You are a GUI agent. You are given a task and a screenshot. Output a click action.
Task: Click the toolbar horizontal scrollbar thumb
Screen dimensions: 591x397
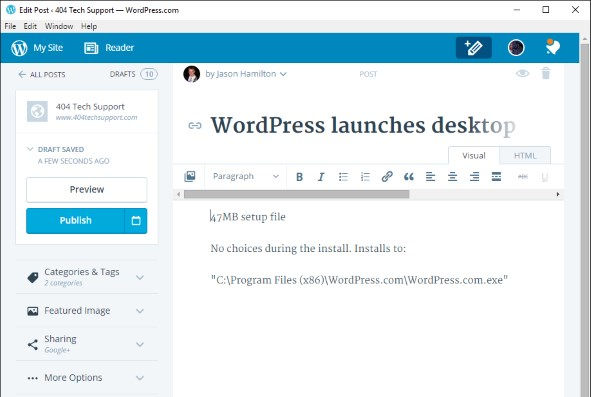pos(296,194)
